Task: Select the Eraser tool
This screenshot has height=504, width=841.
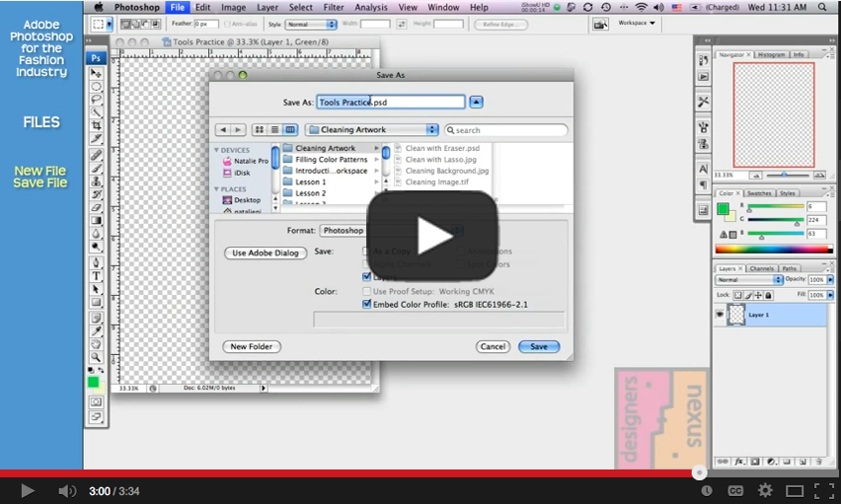Action: tap(96, 207)
